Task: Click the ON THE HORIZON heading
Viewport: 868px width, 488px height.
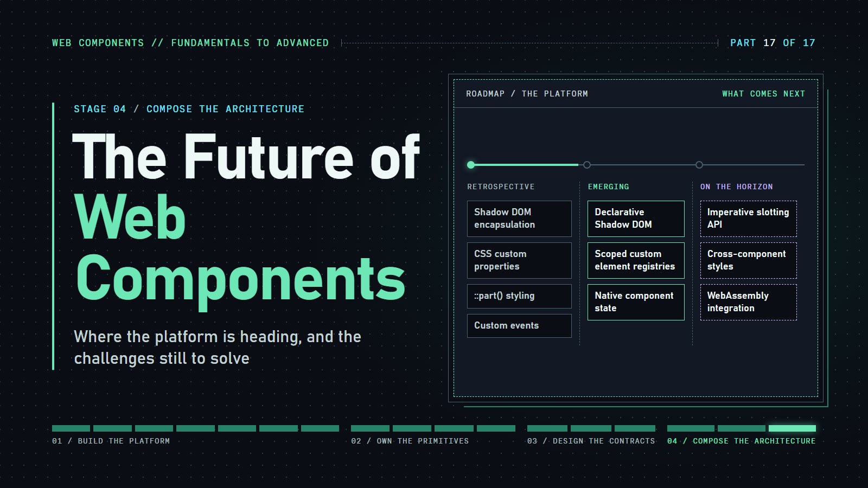Action: (736, 187)
